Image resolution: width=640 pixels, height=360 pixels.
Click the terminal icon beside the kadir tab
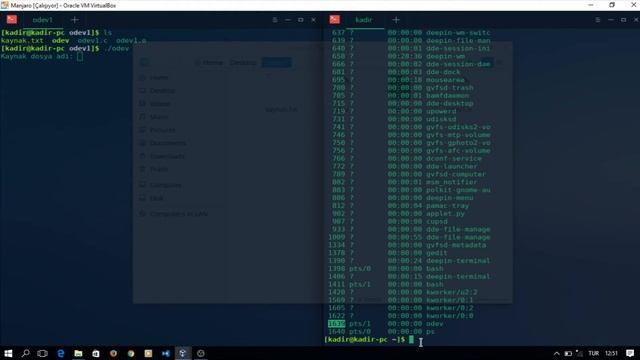335,19
